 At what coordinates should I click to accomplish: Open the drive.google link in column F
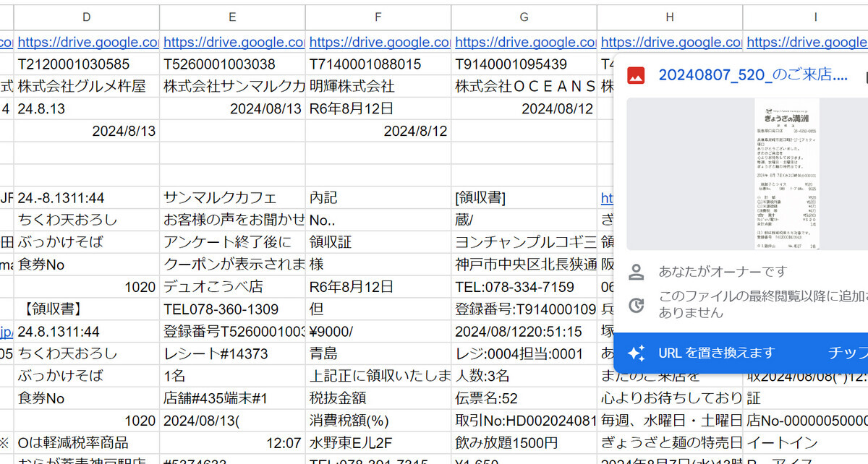pos(380,42)
